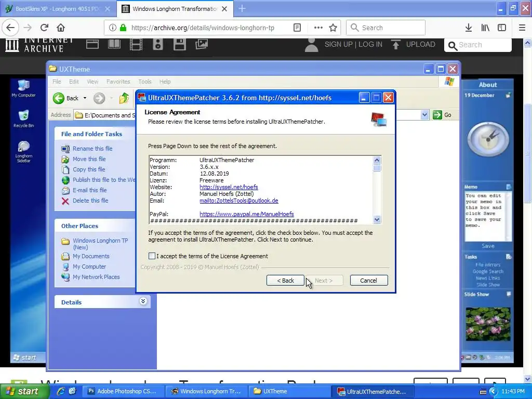Switch to UXTheme taskbar button
The width and height of the screenshot is (532, 399).
(x=288, y=391)
